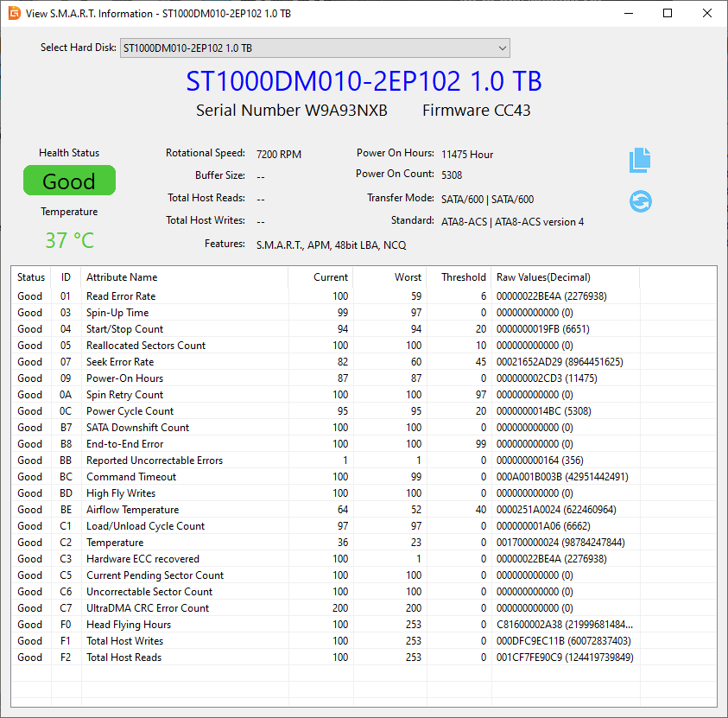Click the Current column header

click(321, 277)
